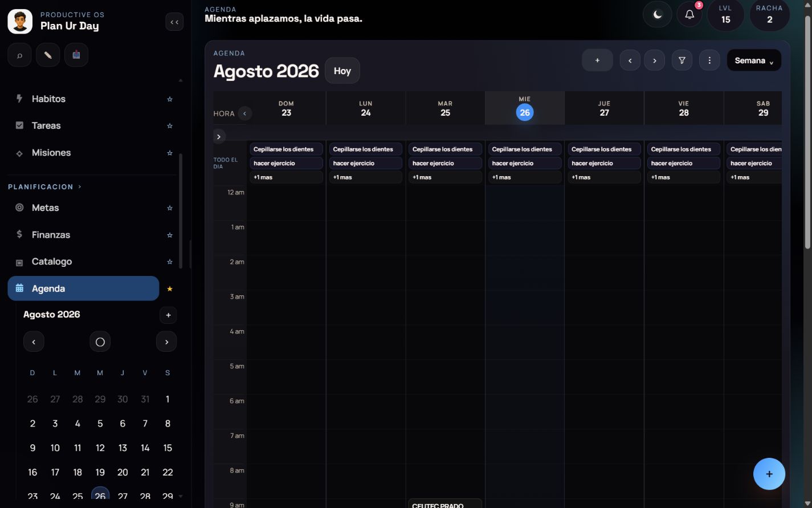Select day 1 in the mini calendar

(x=168, y=399)
